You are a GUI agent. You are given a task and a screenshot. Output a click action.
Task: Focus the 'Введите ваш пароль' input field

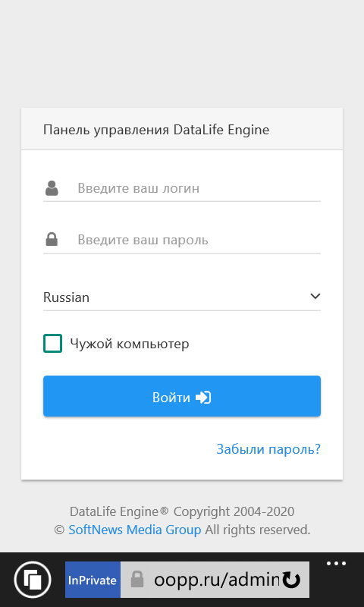click(199, 240)
